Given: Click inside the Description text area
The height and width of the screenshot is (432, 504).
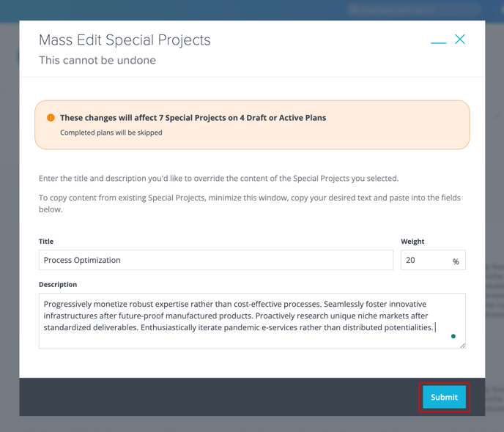Looking at the screenshot, I should (252, 321).
